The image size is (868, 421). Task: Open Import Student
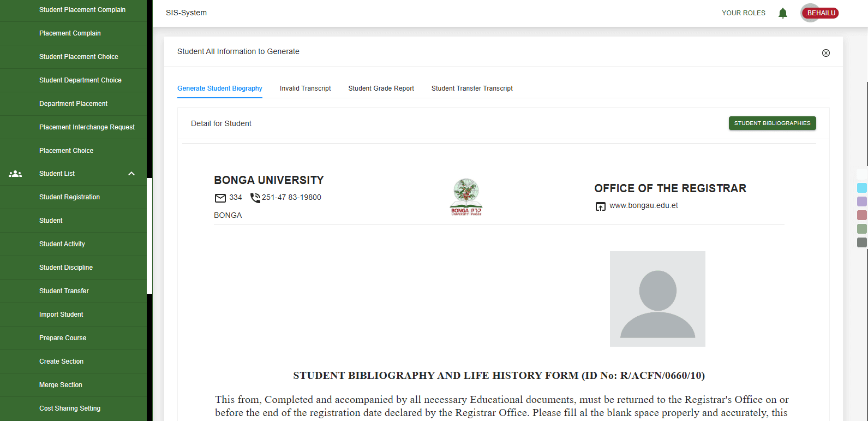coord(73,315)
